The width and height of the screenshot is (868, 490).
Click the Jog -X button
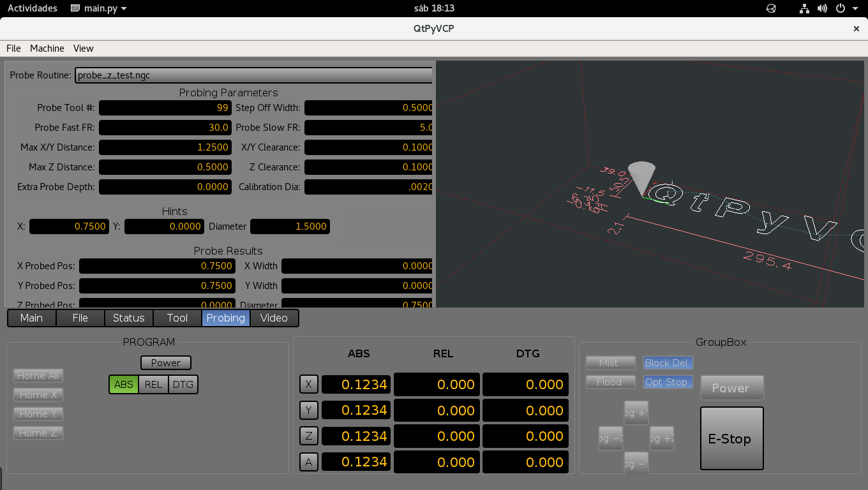611,438
